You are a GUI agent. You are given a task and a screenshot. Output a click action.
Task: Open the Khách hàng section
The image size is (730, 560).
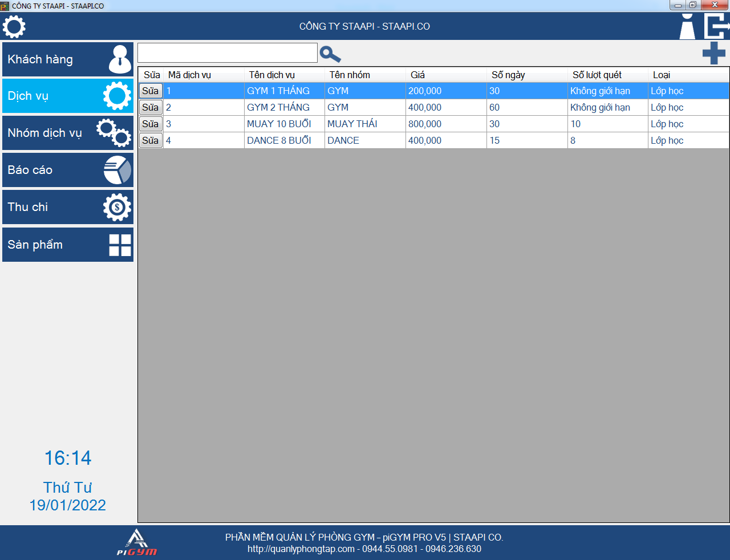pos(68,59)
